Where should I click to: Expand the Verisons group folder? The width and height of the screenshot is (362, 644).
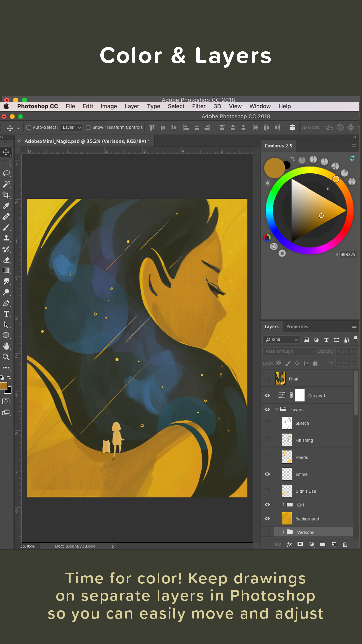(x=283, y=532)
